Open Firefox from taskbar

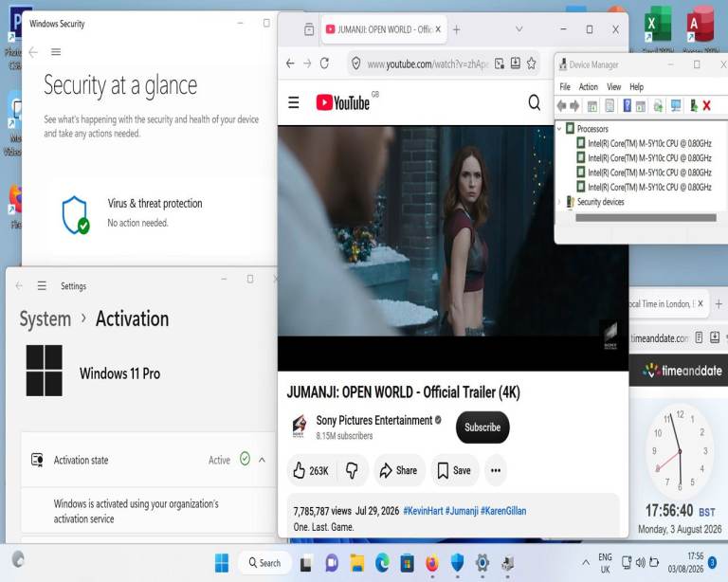point(432,563)
